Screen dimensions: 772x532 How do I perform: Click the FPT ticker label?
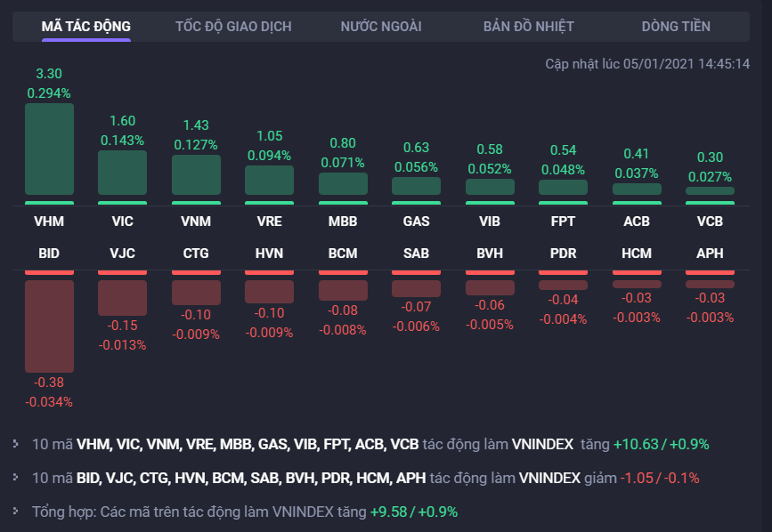click(x=563, y=220)
